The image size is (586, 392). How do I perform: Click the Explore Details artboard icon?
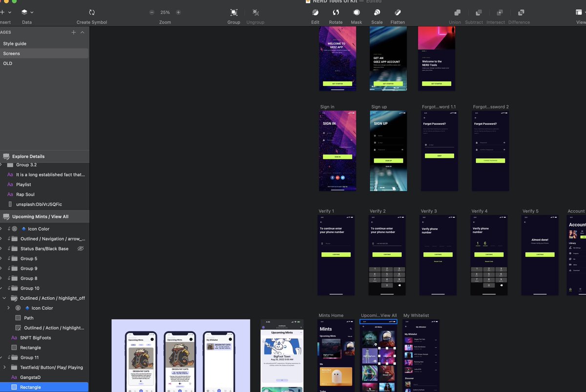click(x=6, y=156)
